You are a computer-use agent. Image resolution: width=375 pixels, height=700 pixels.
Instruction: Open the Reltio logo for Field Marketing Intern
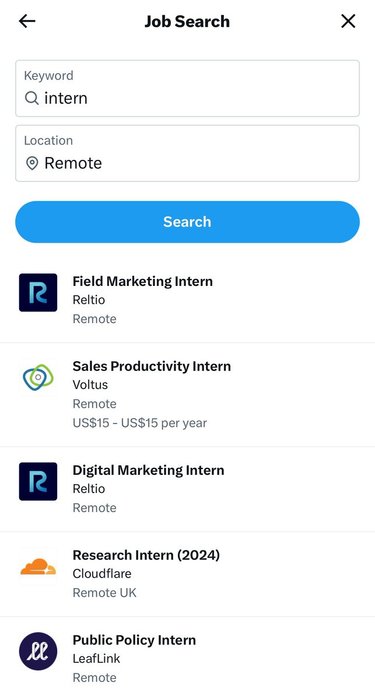[x=38, y=292]
